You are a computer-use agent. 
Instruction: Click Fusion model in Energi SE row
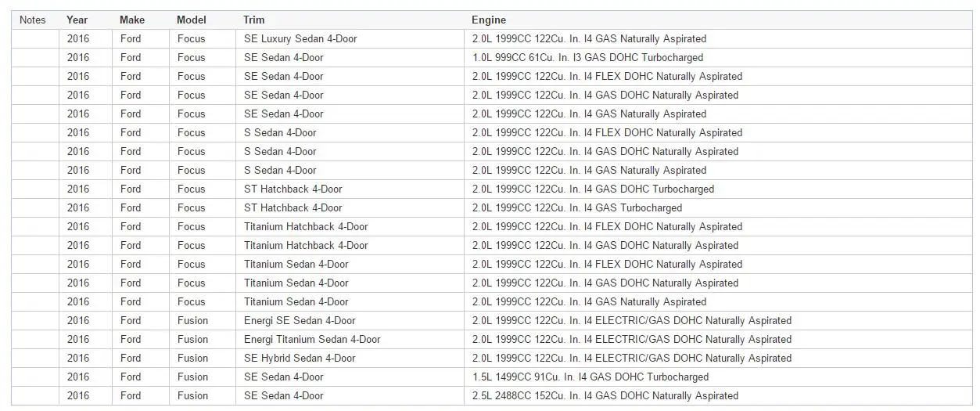coord(192,320)
